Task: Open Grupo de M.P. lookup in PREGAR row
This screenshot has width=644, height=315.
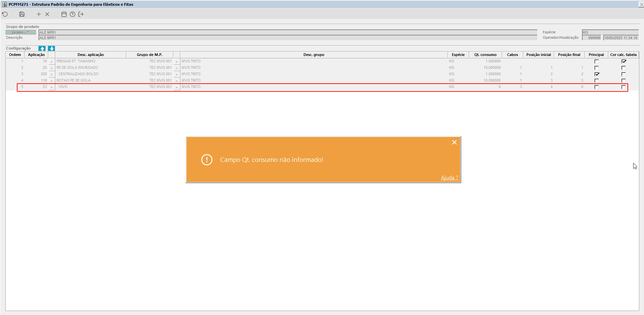Action: point(177,61)
